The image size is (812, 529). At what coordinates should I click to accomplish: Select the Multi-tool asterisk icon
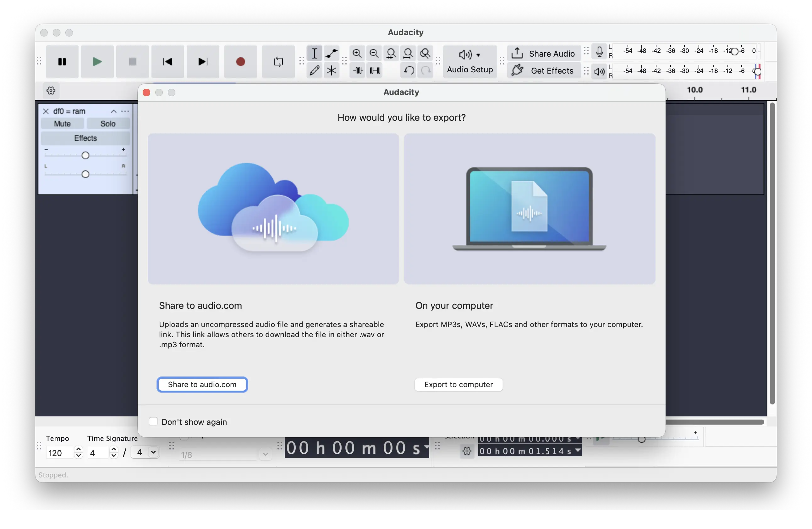click(x=331, y=70)
